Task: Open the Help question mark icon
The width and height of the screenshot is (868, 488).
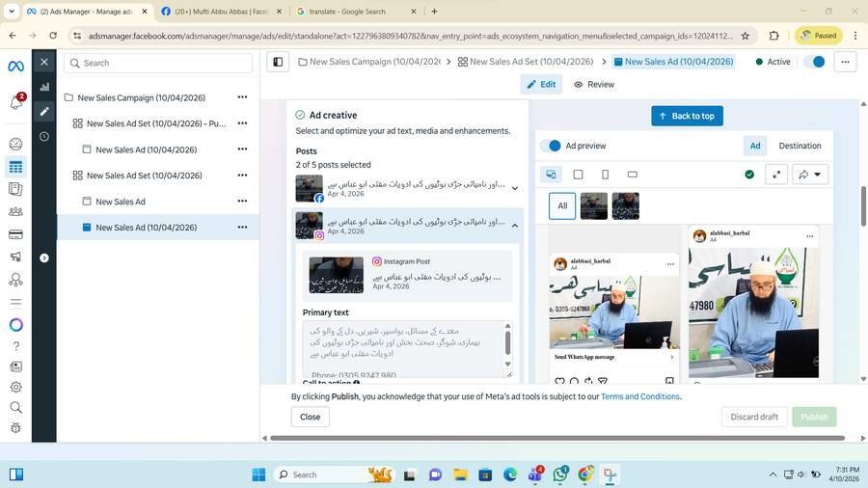Action: click(16, 346)
